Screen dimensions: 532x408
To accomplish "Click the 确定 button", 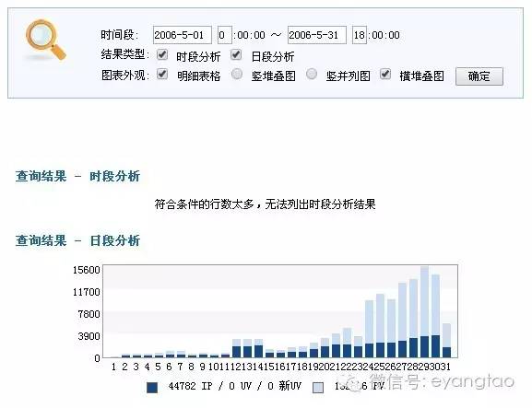I will (x=479, y=76).
